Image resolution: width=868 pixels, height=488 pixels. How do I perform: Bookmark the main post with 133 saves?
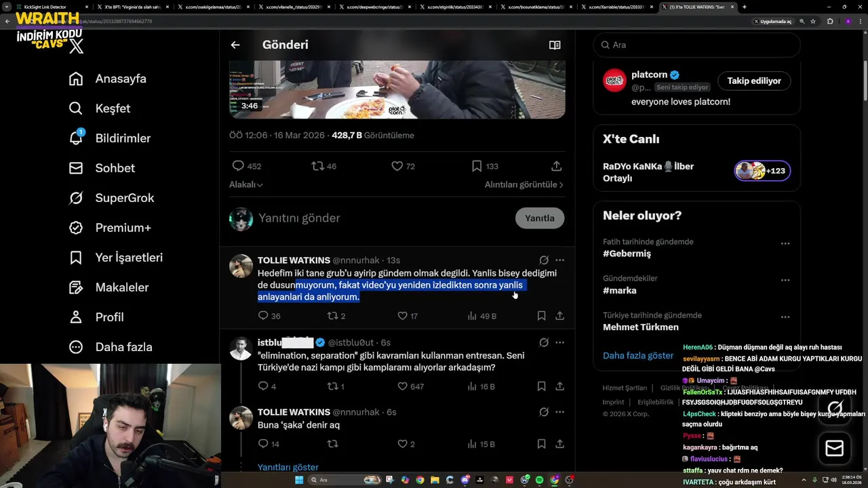[485, 166]
